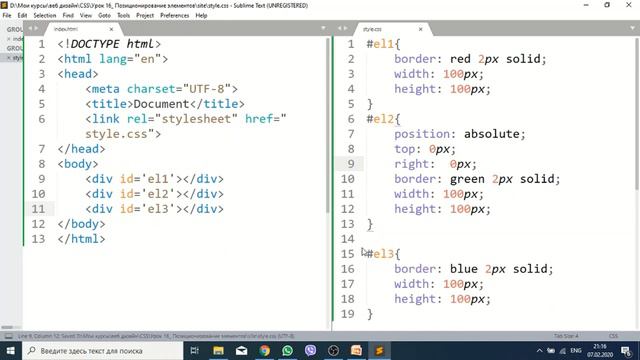
Task: Open the taskbar clock and calendar
Action: click(x=600, y=351)
